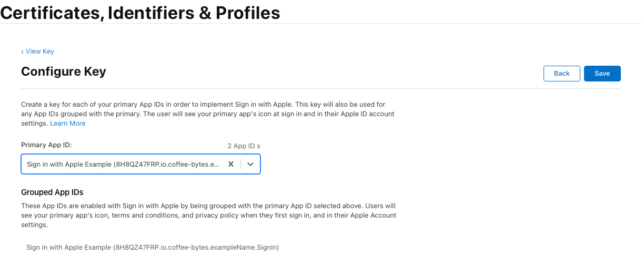Clear the selected Primary App ID

[x=230, y=164]
